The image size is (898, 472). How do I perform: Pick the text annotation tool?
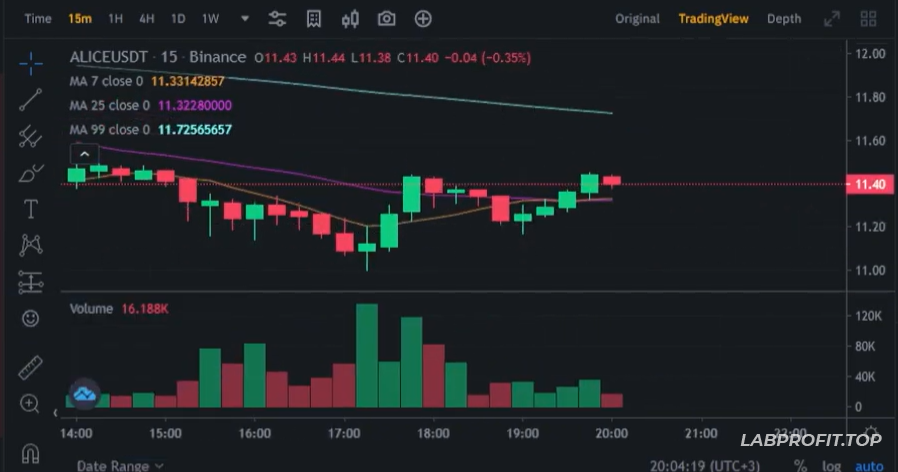31,208
